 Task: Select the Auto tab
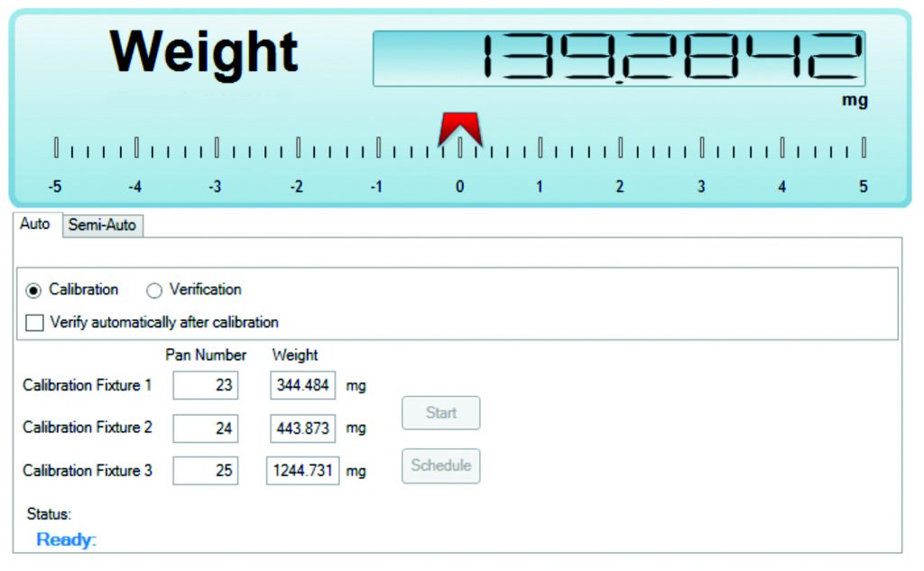tap(35, 224)
